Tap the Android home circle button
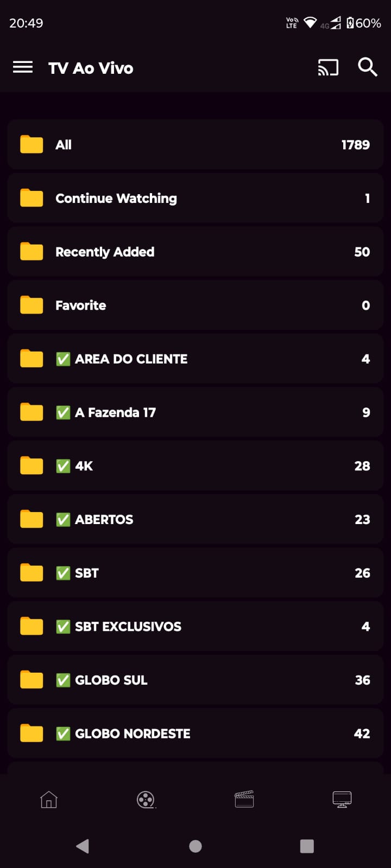391x868 pixels. 195,846
